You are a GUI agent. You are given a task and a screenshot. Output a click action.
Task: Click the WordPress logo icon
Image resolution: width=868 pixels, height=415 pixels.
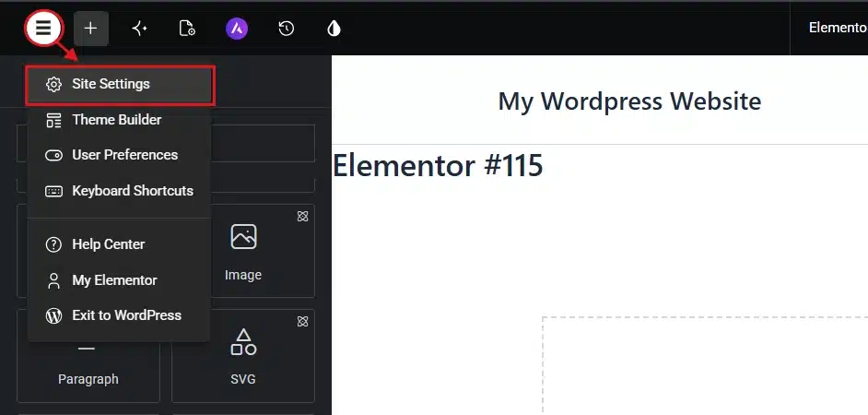point(53,315)
